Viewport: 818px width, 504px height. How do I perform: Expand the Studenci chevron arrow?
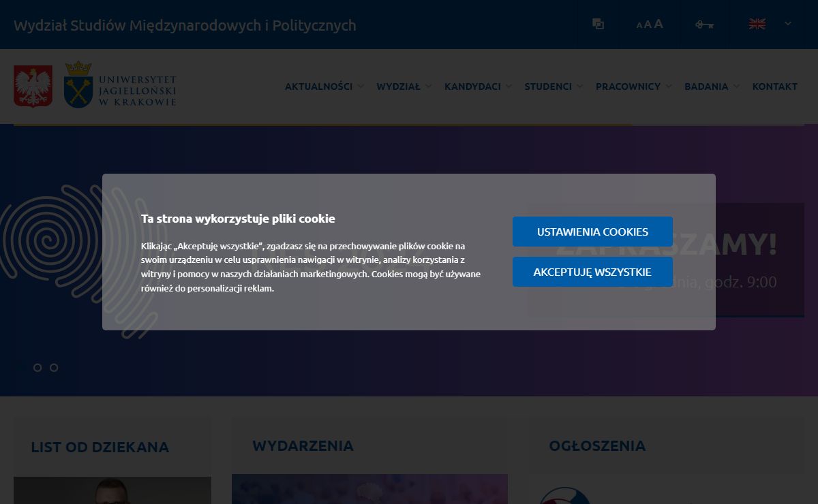(579, 86)
